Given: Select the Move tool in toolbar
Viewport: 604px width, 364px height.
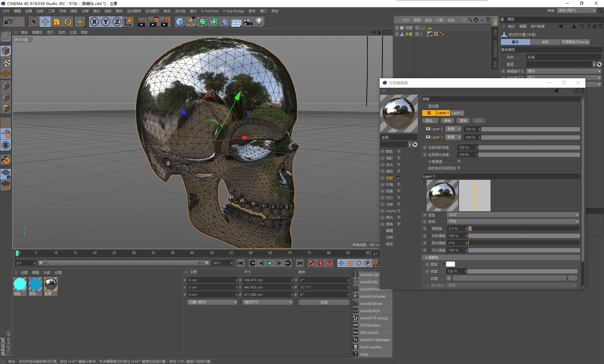Looking at the screenshot, I should click(x=45, y=22).
